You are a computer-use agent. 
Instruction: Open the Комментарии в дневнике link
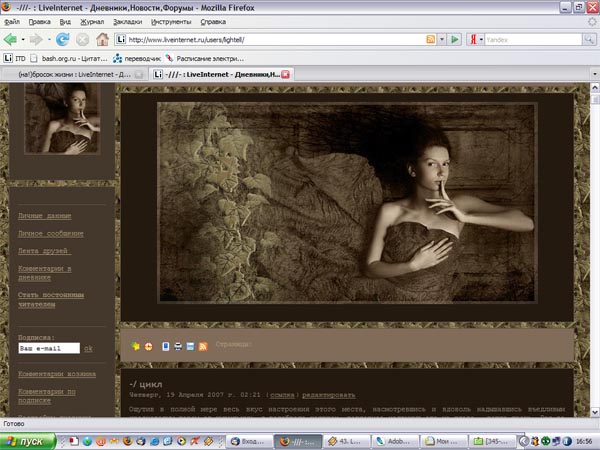(x=44, y=273)
